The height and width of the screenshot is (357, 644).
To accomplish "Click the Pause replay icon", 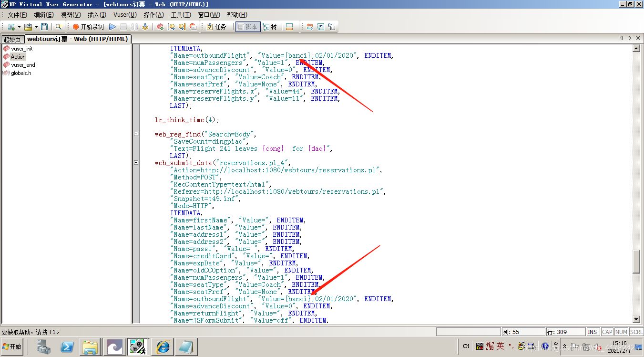I will point(134,27).
